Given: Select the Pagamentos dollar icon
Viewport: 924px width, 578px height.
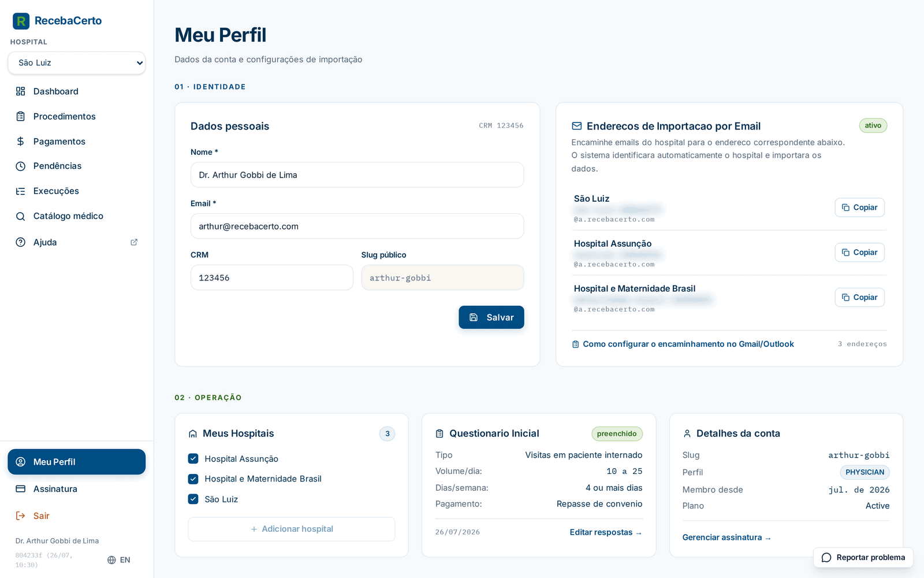Looking at the screenshot, I should (x=21, y=141).
